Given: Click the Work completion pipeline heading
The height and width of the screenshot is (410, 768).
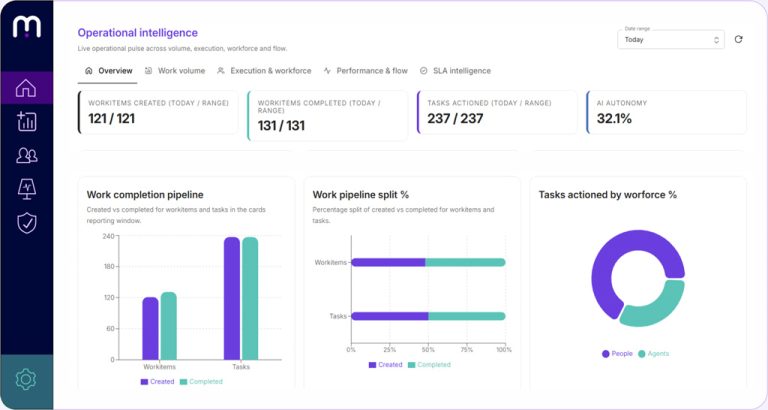Looking at the screenshot, I should tap(145, 194).
